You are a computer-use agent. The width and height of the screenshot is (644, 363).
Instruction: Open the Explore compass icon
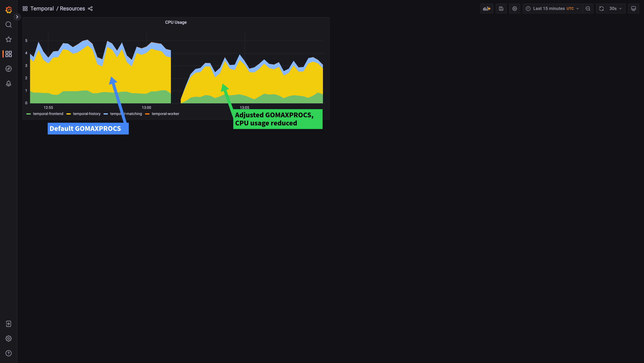tap(8, 69)
